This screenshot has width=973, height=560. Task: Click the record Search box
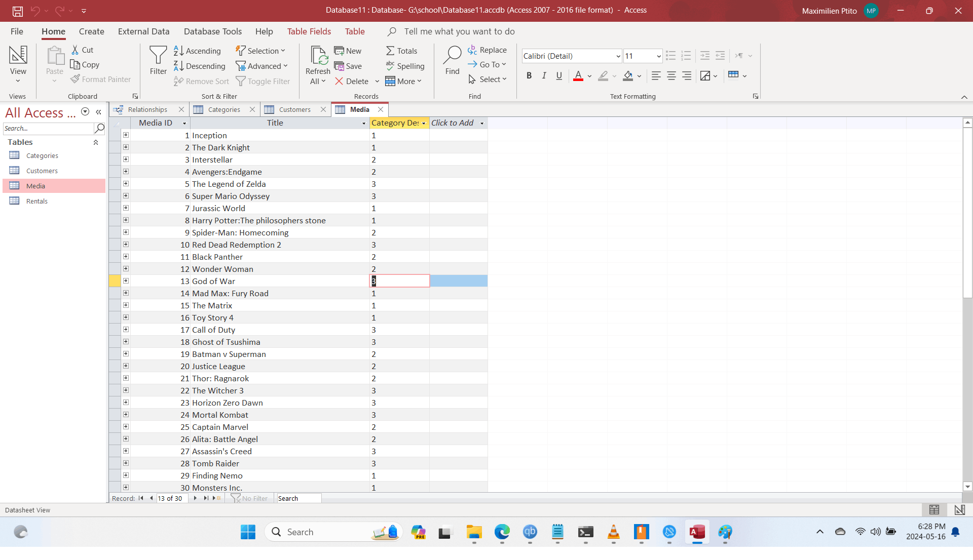298,498
